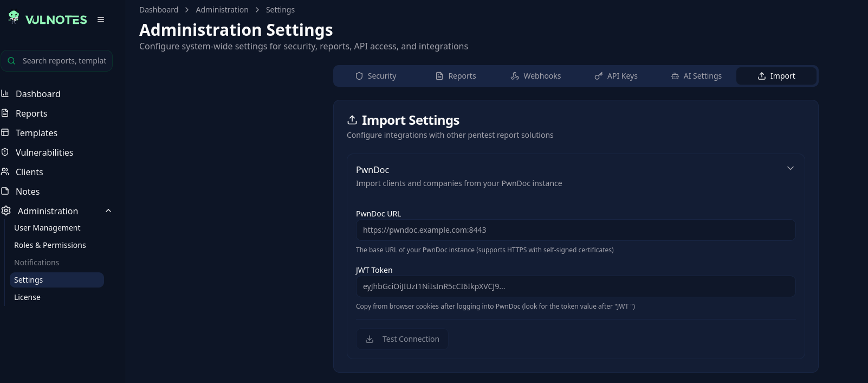868x383 pixels.
Task: Select the Import tab
Action: click(x=776, y=76)
